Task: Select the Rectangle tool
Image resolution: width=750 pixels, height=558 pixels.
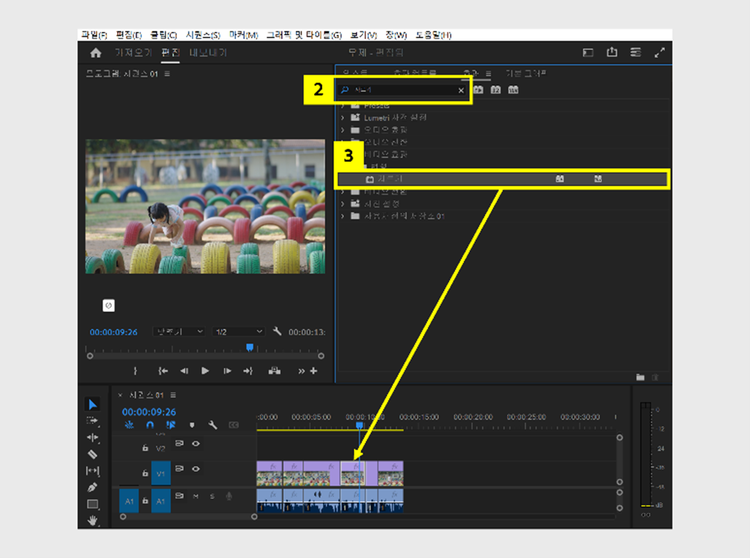Action: [92, 504]
